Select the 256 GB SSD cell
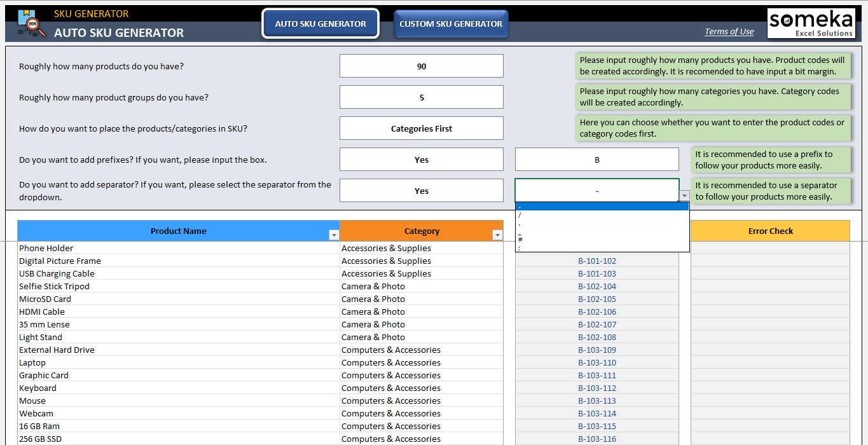Viewport: 868px width, 445px height. coord(179,439)
